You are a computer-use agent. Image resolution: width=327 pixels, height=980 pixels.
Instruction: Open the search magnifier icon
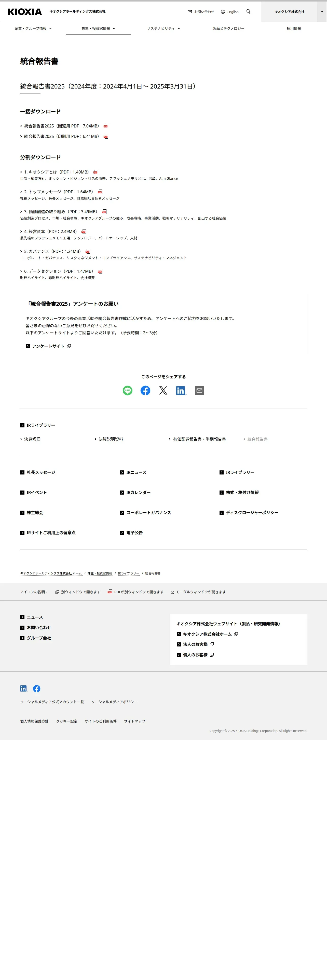pos(249,12)
